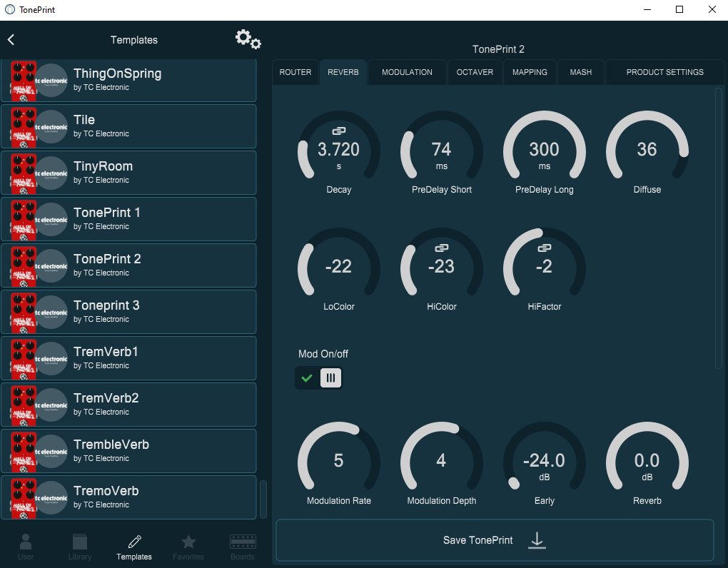Viewport: 728px width, 568px height.
Task: Maximize the TonePrint window
Action: [x=679, y=10]
